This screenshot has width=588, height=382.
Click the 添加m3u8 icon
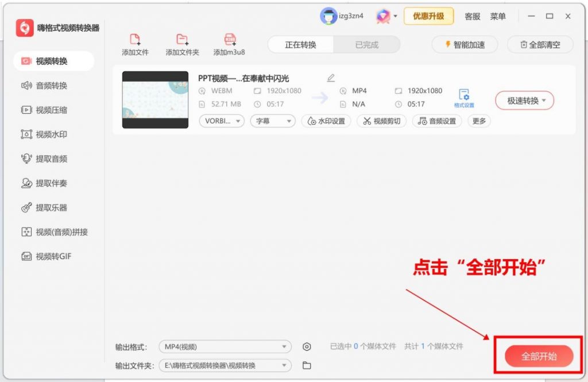point(229,40)
